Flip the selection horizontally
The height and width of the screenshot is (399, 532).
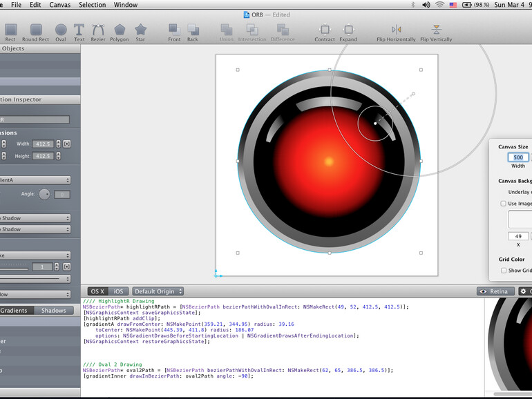point(396,32)
